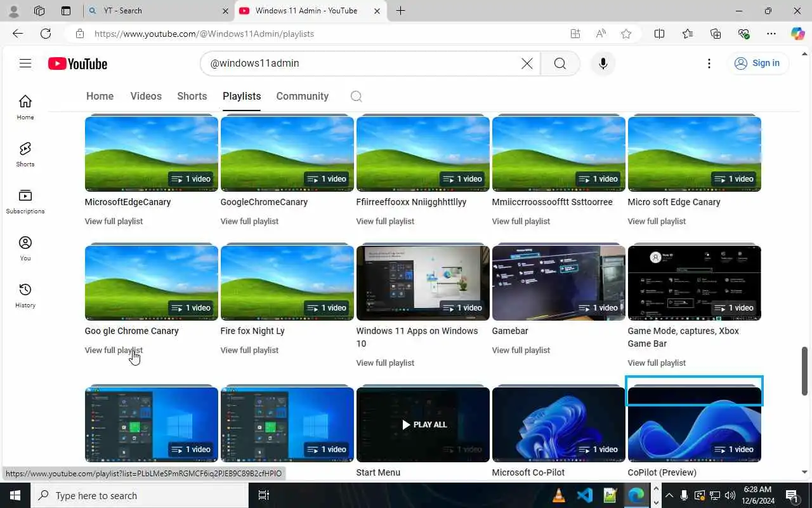Open Browser essentials icon
This screenshot has width=812, height=508.
[743, 34]
